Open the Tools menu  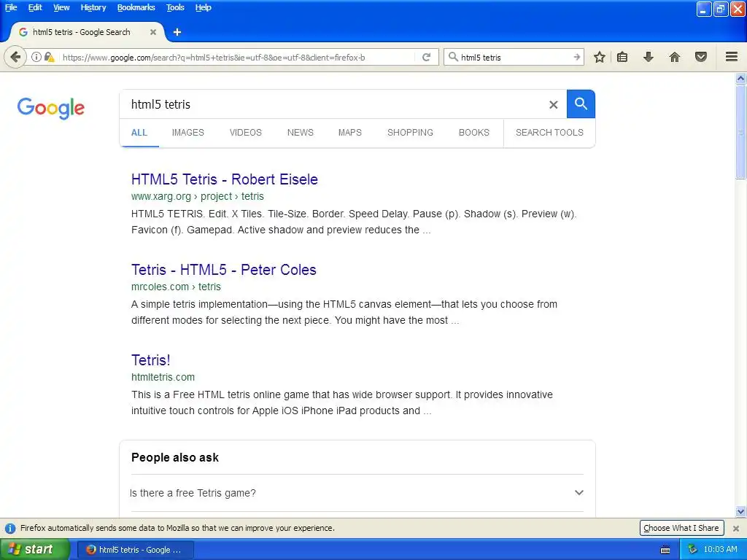point(175,7)
